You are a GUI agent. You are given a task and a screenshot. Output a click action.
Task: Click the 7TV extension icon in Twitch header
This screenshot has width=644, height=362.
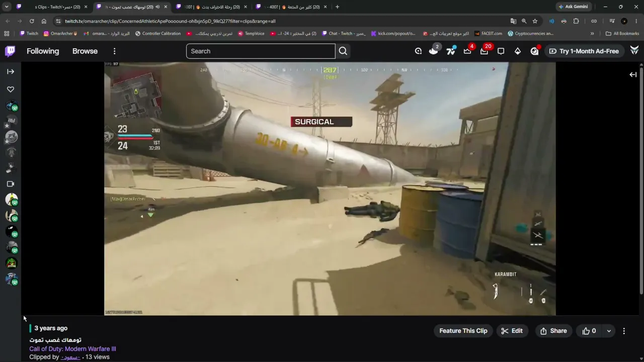pyautogui.click(x=451, y=51)
